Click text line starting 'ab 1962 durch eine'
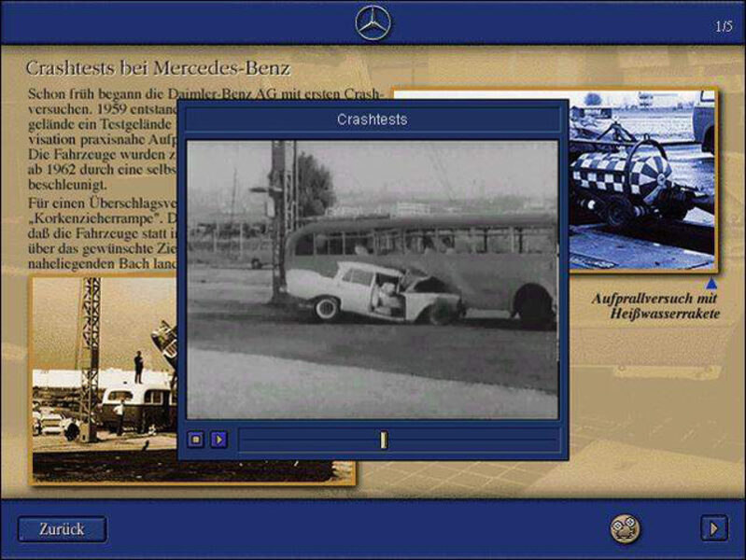 (103, 169)
